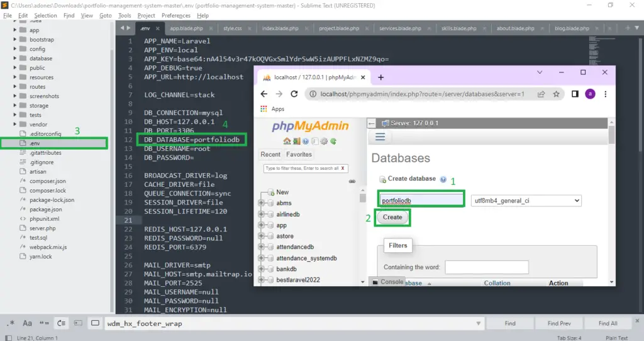Switch to the index.blade.php tab
The width and height of the screenshot is (644, 341).
[280, 28]
